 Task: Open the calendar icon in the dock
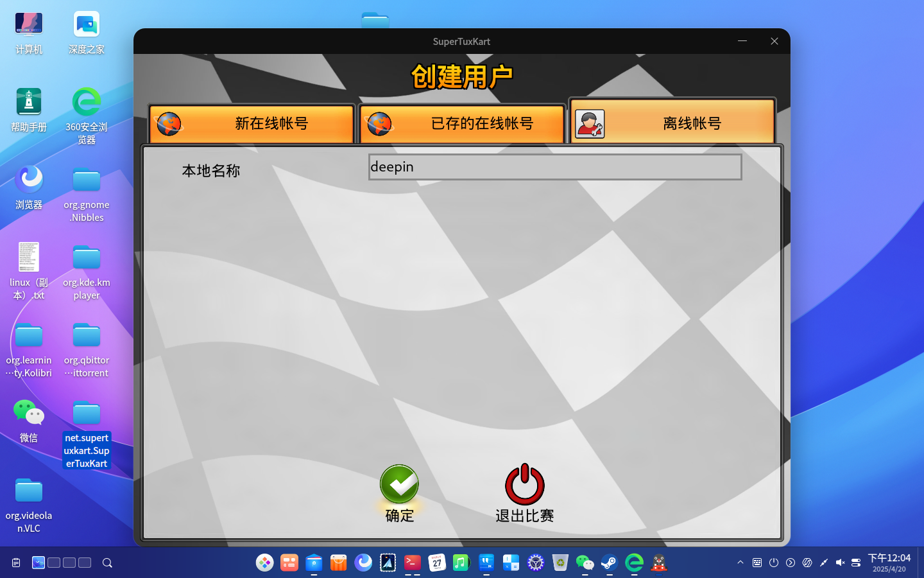click(437, 563)
